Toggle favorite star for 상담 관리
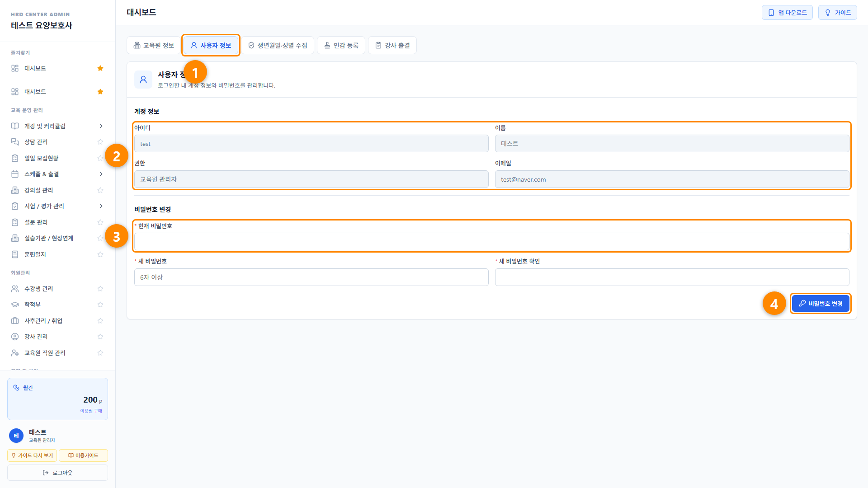 [100, 142]
